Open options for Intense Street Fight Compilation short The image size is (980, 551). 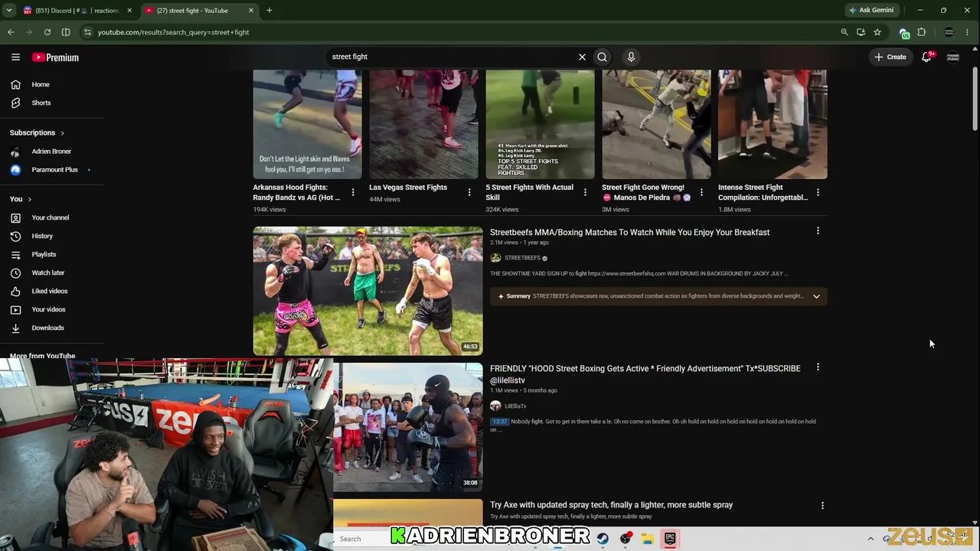click(818, 192)
